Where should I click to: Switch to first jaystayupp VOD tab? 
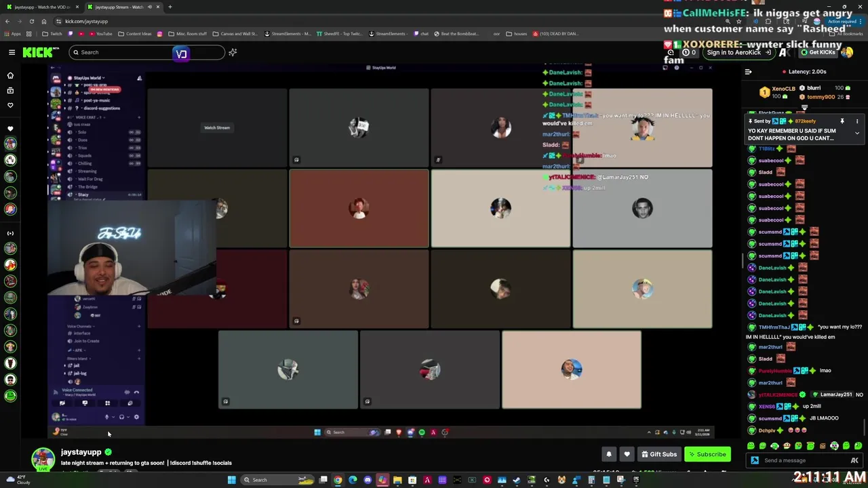tap(42, 7)
